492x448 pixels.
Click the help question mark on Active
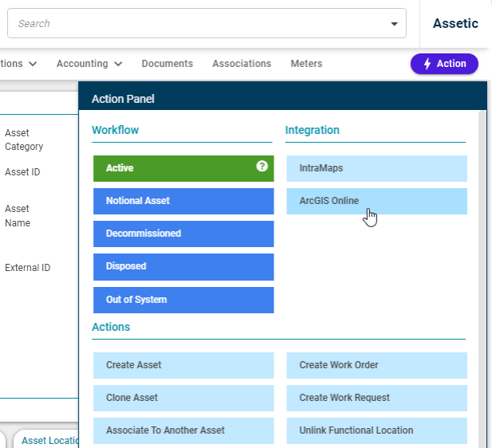[262, 166]
